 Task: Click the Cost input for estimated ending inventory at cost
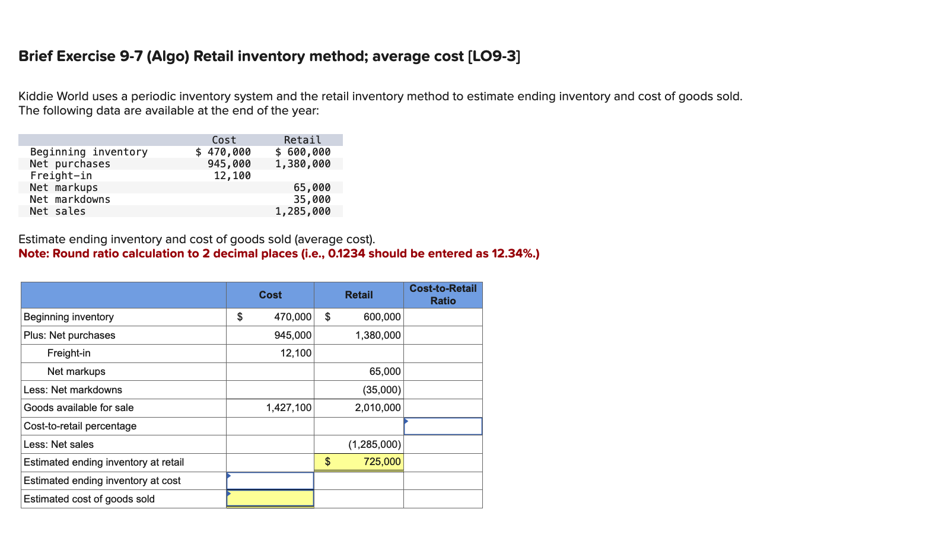point(270,481)
